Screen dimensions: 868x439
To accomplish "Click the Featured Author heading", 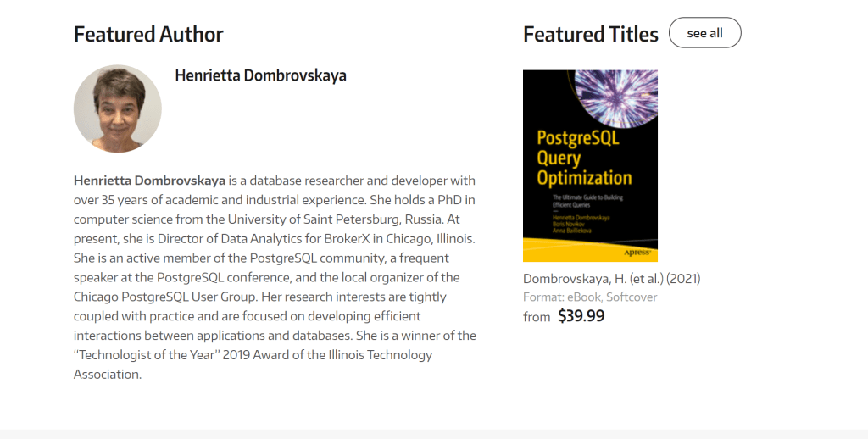I will coord(148,35).
